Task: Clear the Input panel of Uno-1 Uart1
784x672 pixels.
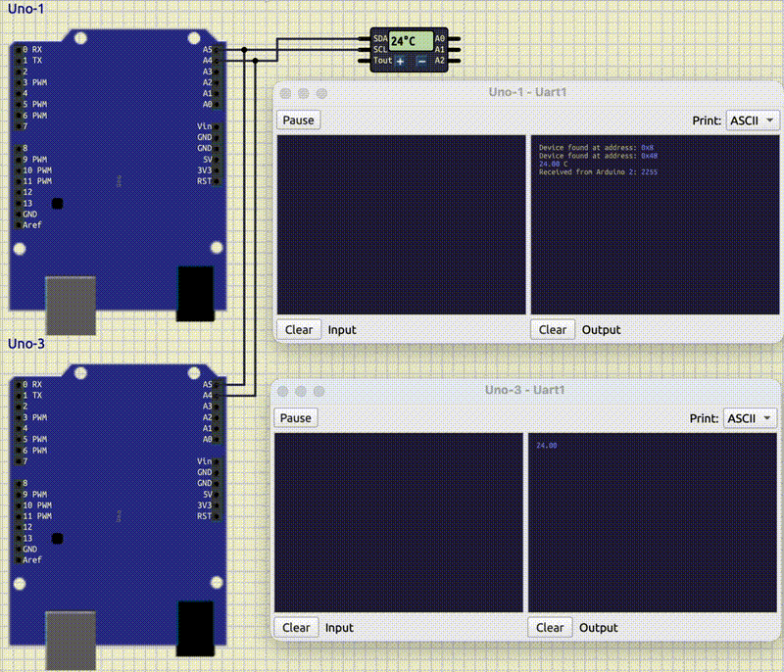Action: tap(298, 329)
